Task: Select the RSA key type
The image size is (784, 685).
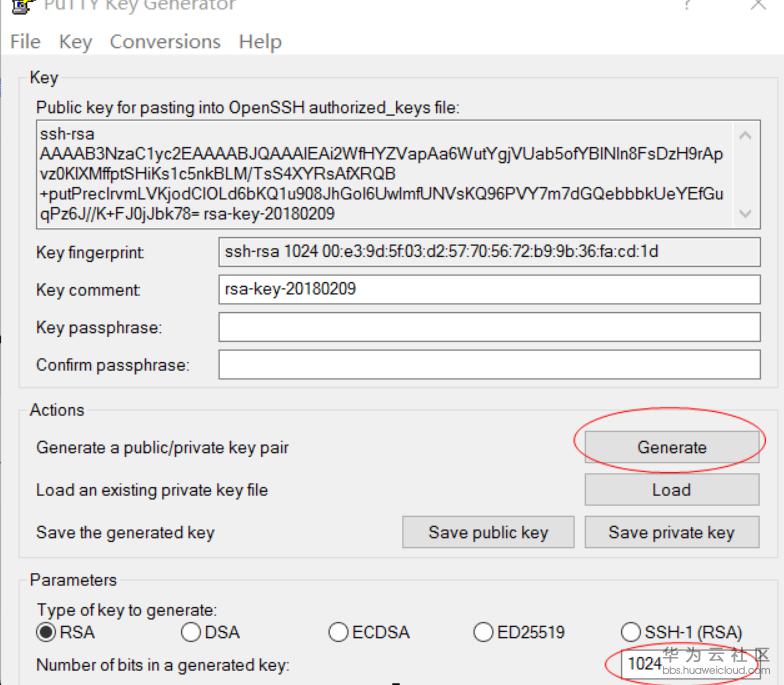Action: [x=66, y=632]
